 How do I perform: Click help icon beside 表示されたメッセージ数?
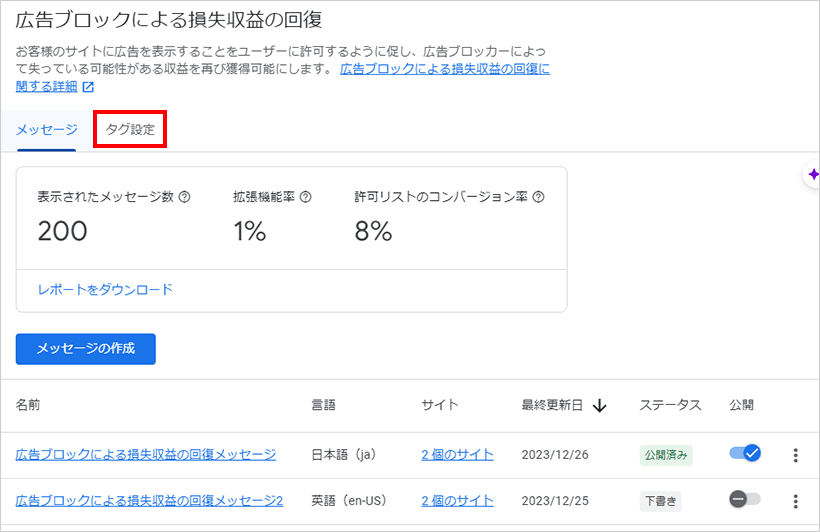click(185, 197)
